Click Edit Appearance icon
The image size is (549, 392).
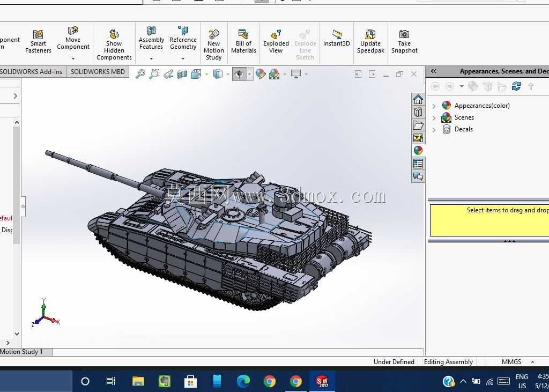261,74
